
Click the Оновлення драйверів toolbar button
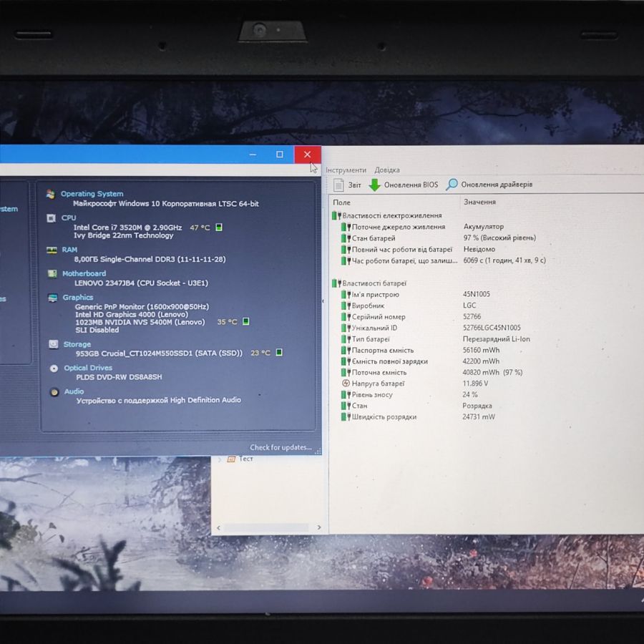coord(489,185)
